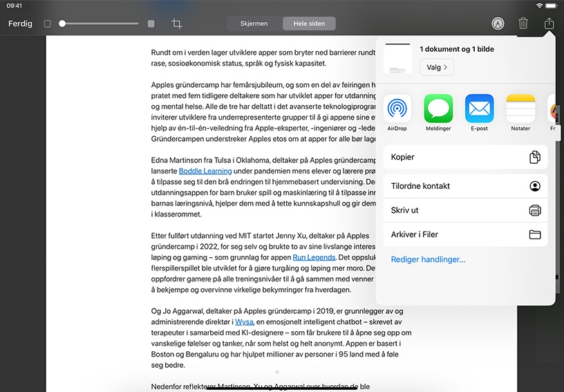The image size is (564, 392).
Task: Choose Arkiver i Filer action
Action: point(465,234)
